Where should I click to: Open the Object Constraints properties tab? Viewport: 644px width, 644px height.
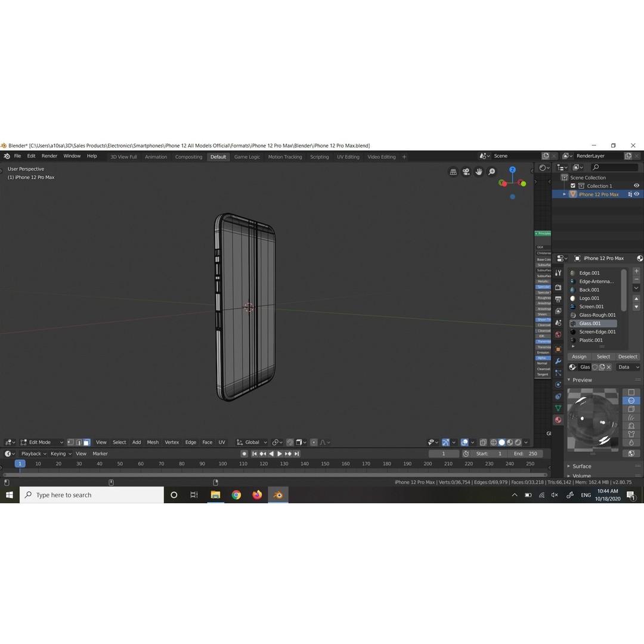(558, 397)
